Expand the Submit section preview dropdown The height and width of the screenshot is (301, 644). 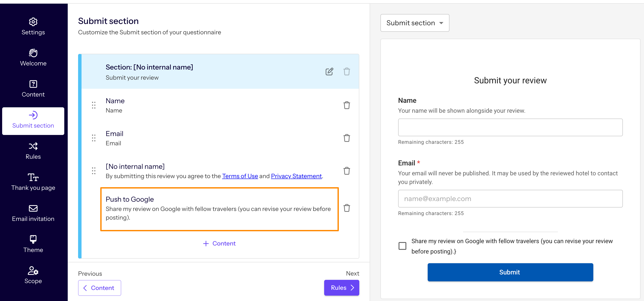(415, 23)
